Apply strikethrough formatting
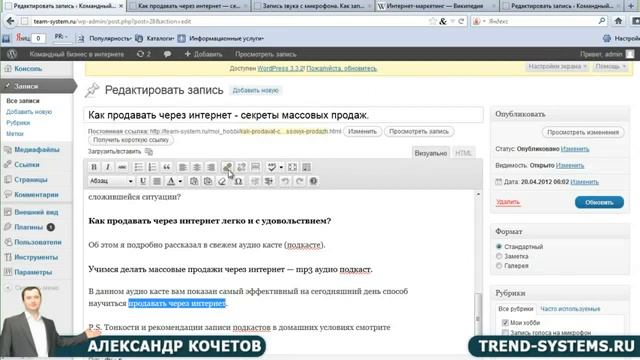 [122, 167]
